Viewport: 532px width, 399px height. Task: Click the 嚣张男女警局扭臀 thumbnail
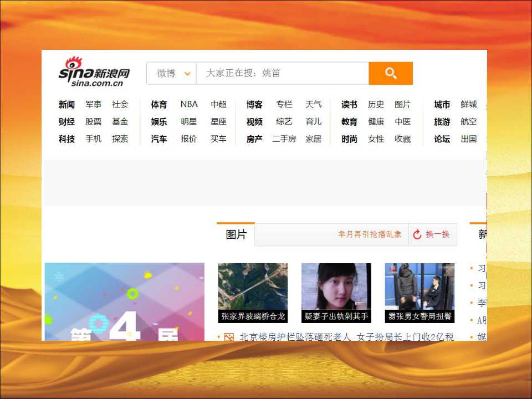420,292
